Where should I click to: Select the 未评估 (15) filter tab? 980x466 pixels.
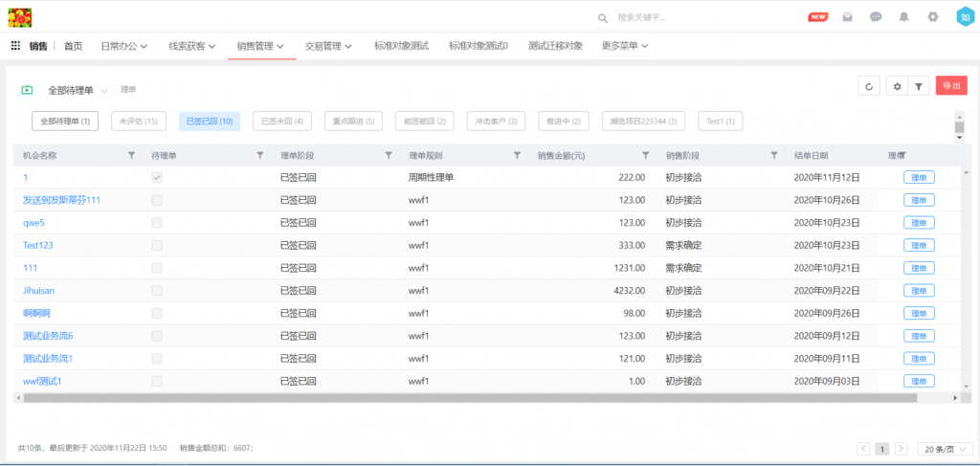139,122
